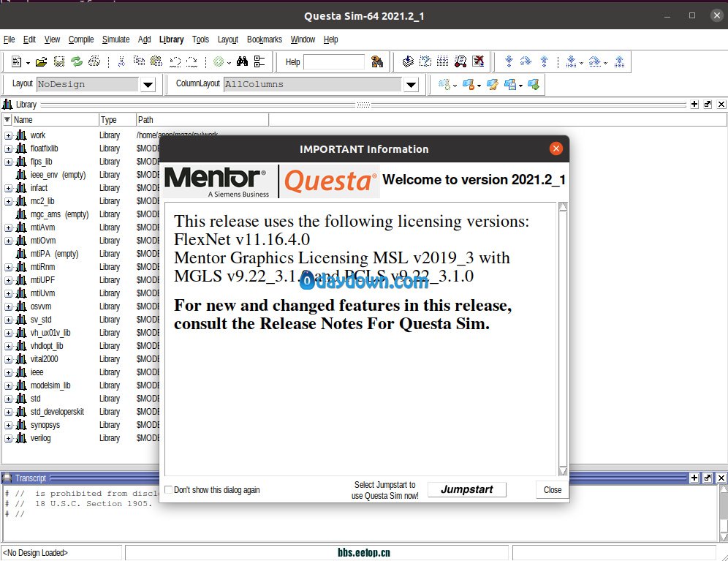Viewport: 728px width, 561px height.
Task: Enable Don't show this dialog again
Action: coord(169,489)
